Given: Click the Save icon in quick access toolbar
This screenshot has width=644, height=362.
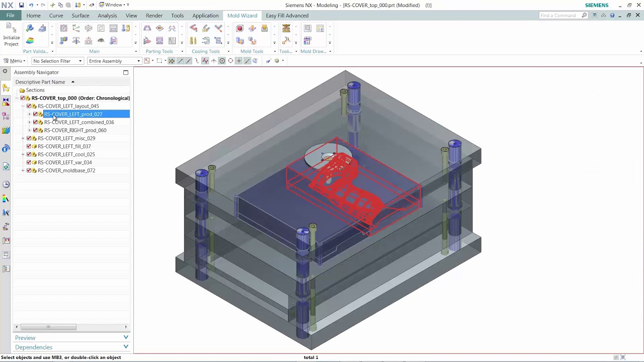Looking at the screenshot, I should coord(21,5).
